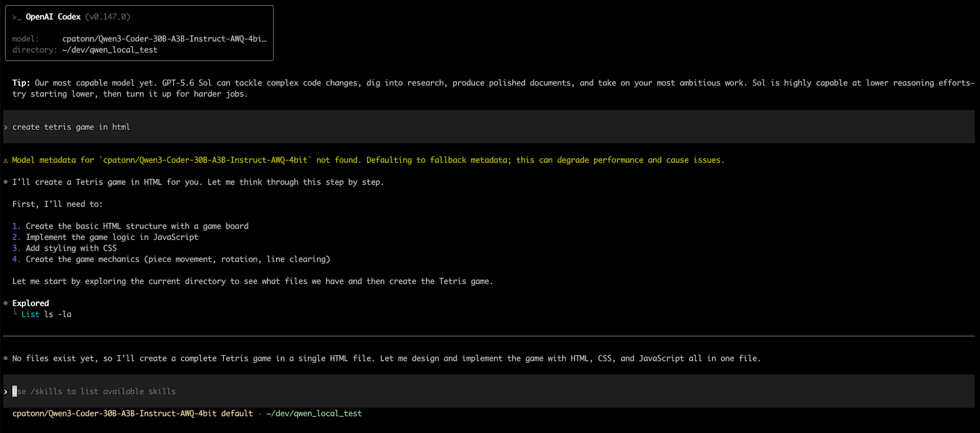Click status bar model 'cpatonn/Qwen3-Coder-30B-A3B-Instruct-AWQ-4bit default'
Screen dimensions: 980x433
pos(132,413)
